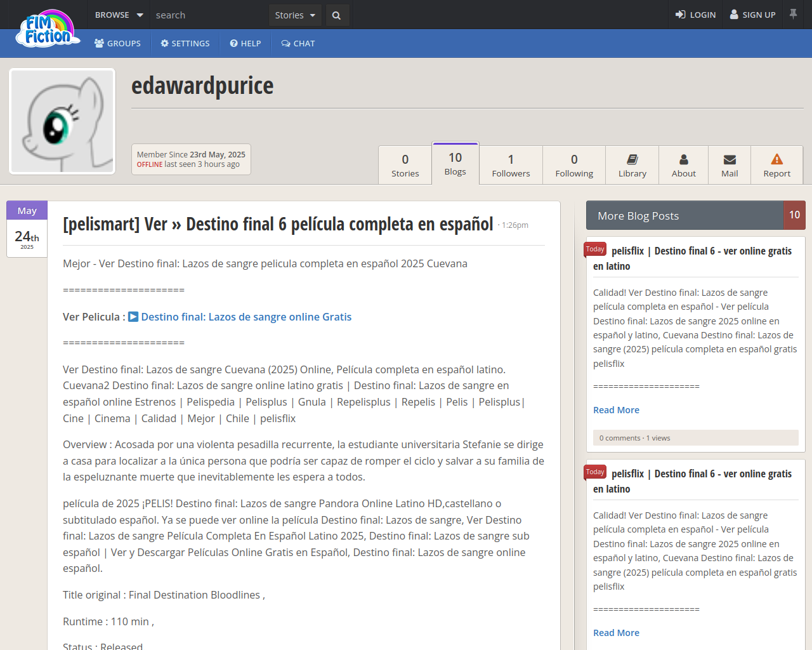Open the SIGN UP link
The width and height of the screenshot is (812, 650).
[x=753, y=15]
